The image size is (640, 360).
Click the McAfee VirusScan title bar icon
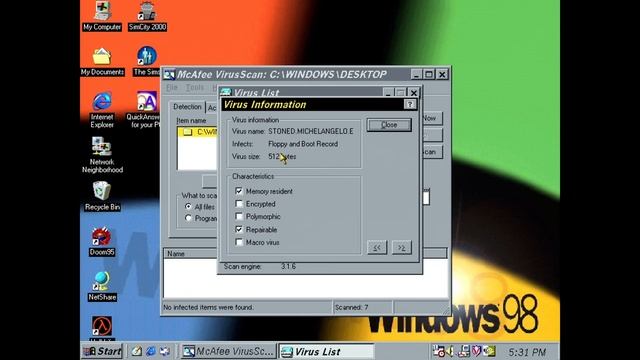169,74
